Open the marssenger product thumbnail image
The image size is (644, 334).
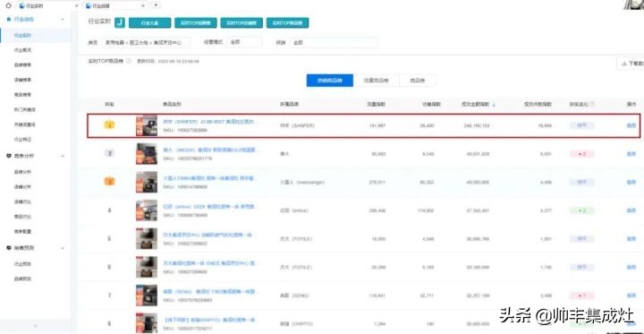147,182
